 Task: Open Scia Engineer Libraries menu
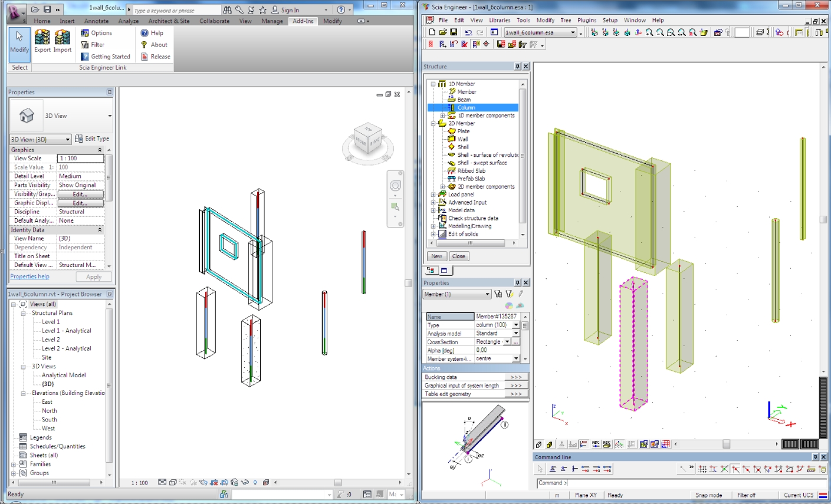pyautogui.click(x=500, y=20)
